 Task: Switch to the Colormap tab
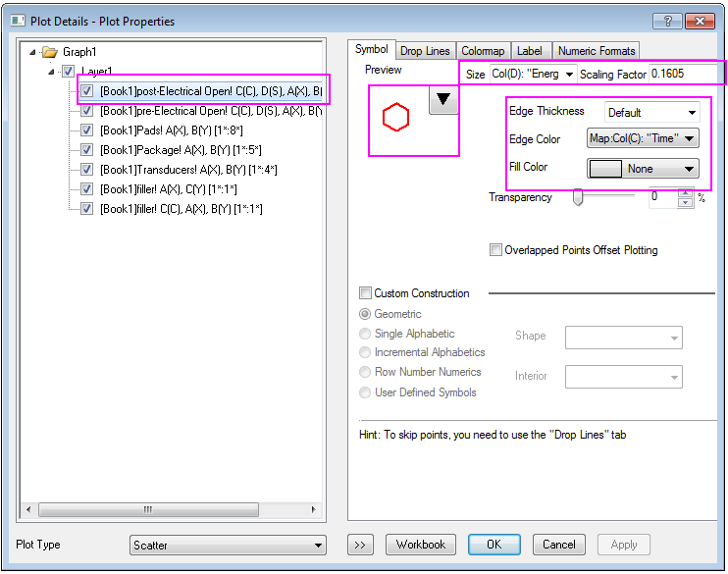coord(483,51)
